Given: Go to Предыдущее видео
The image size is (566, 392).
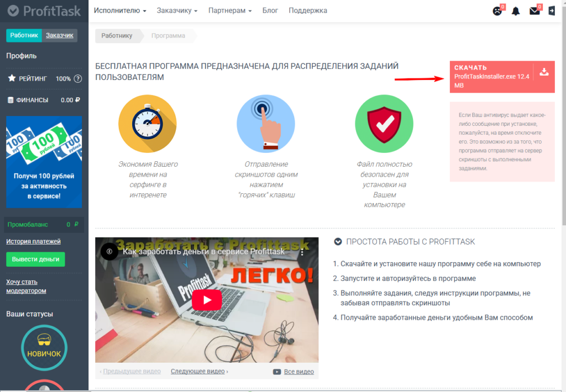Looking at the screenshot, I should [x=130, y=372].
